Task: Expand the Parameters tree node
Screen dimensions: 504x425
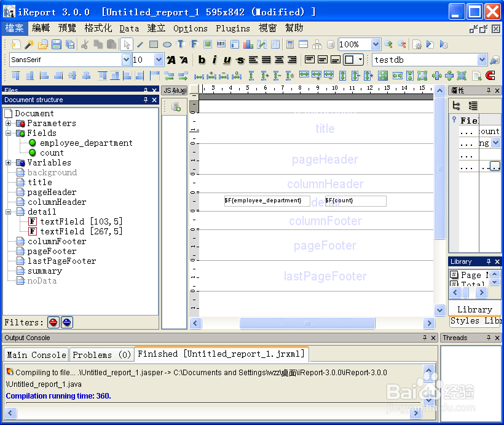Action: point(9,123)
